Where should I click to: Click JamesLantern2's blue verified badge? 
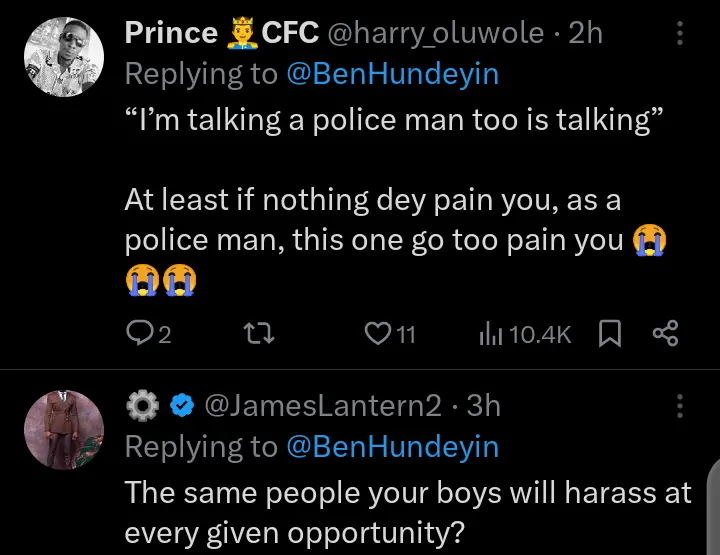pyautogui.click(x=181, y=405)
